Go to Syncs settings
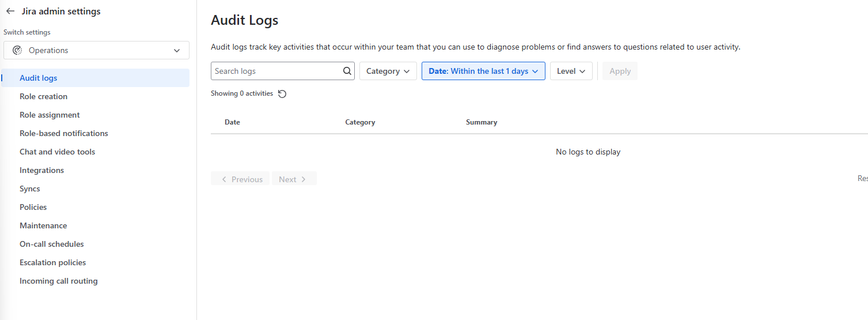Viewport: 868px width, 320px height. click(x=30, y=189)
